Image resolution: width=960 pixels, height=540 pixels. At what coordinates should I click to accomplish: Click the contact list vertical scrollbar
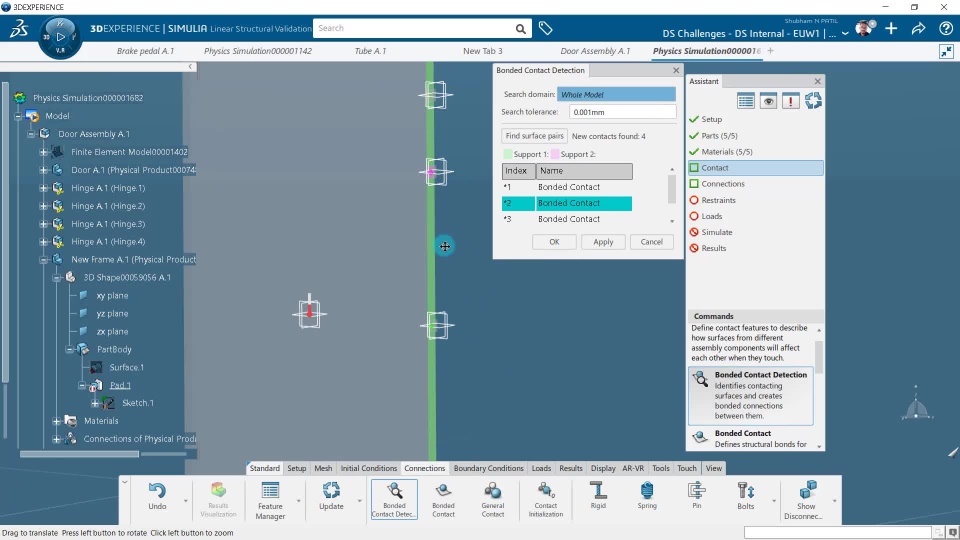[672, 189]
